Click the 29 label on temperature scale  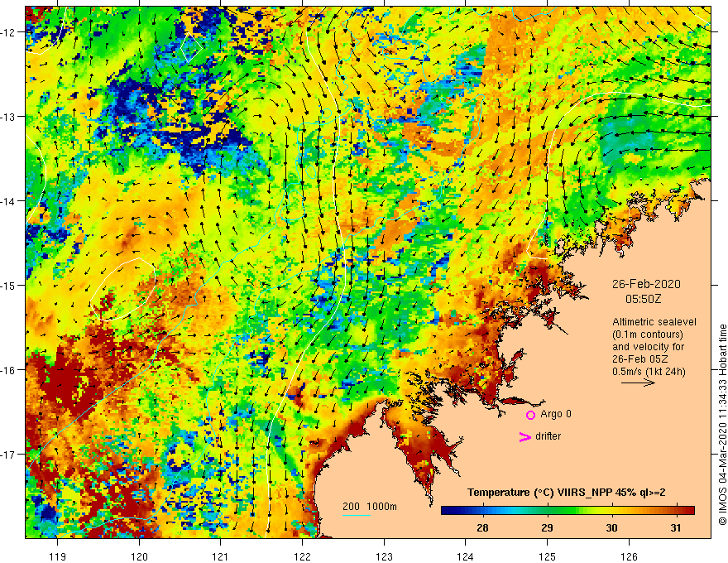coord(547,527)
